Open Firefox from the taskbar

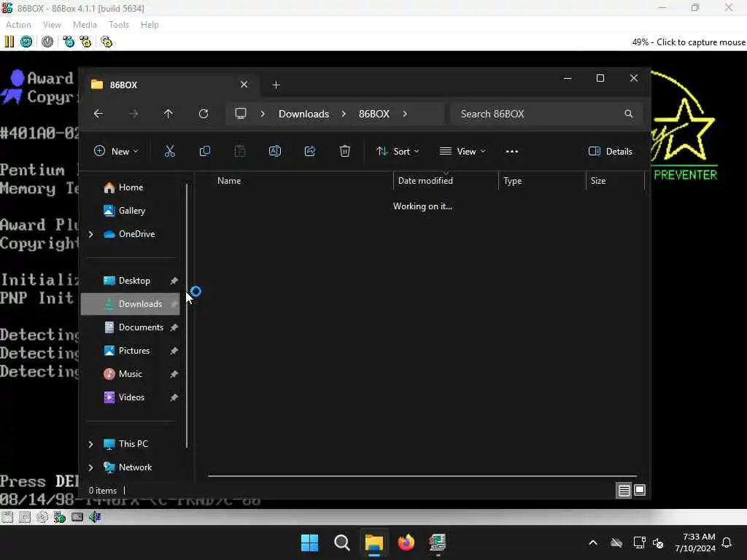pos(406,542)
